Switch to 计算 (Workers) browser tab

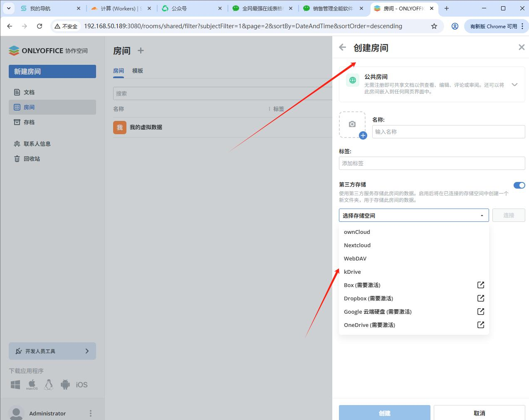click(121, 8)
